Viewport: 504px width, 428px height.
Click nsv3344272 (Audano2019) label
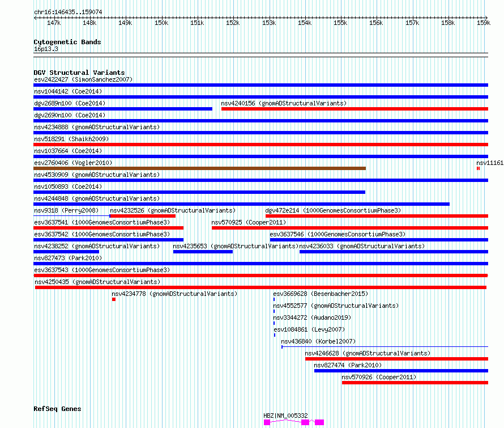pos(312,317)
